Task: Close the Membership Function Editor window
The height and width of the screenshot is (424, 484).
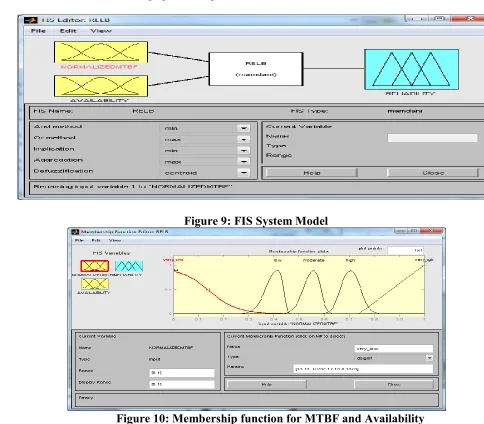Action: pyautogui.click(x=431, y=231)
